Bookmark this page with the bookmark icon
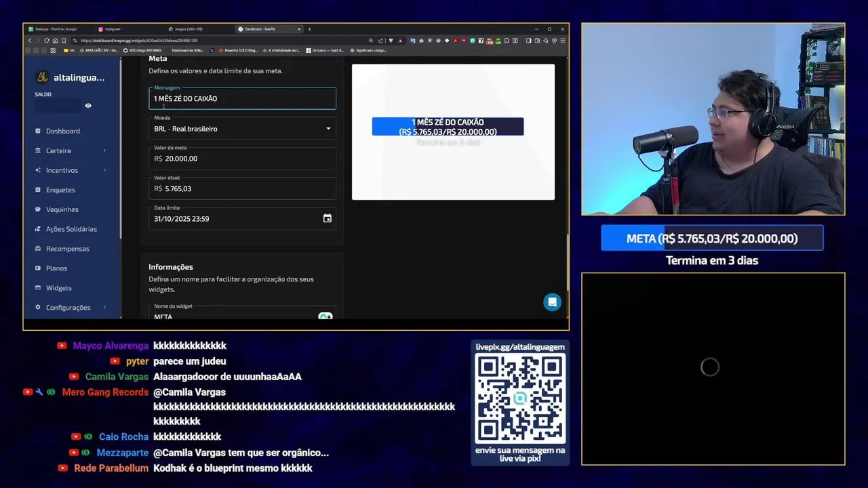The width and height of the screenshot is (868, 488). tap(64, 41)
